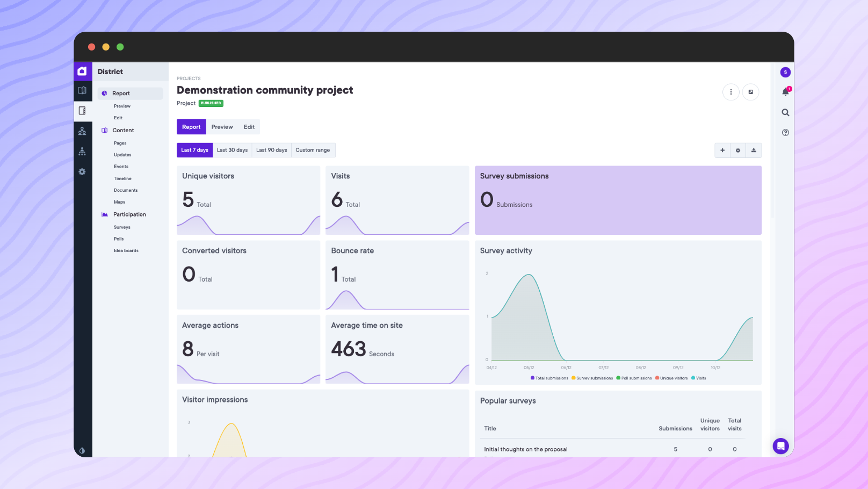Open Preview in the sidebar
This screenshot has height=489, width=868.
click(x=122, y=106)
